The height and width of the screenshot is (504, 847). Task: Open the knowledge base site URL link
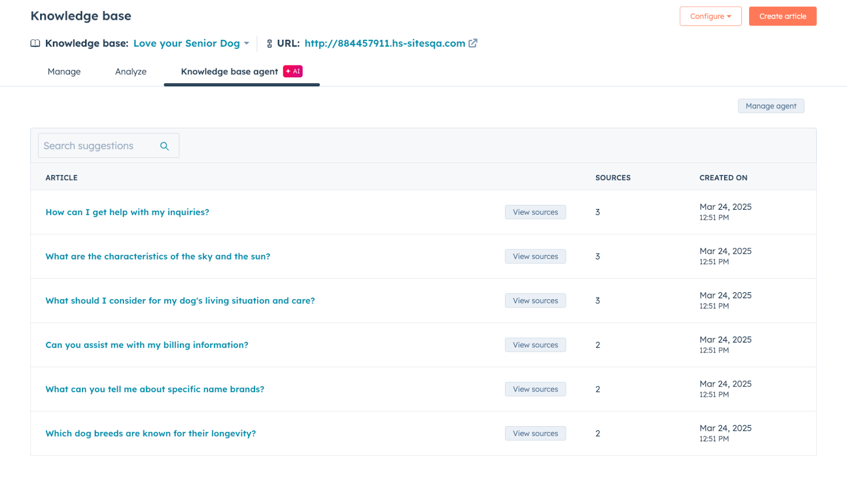(x=384, y=43)
